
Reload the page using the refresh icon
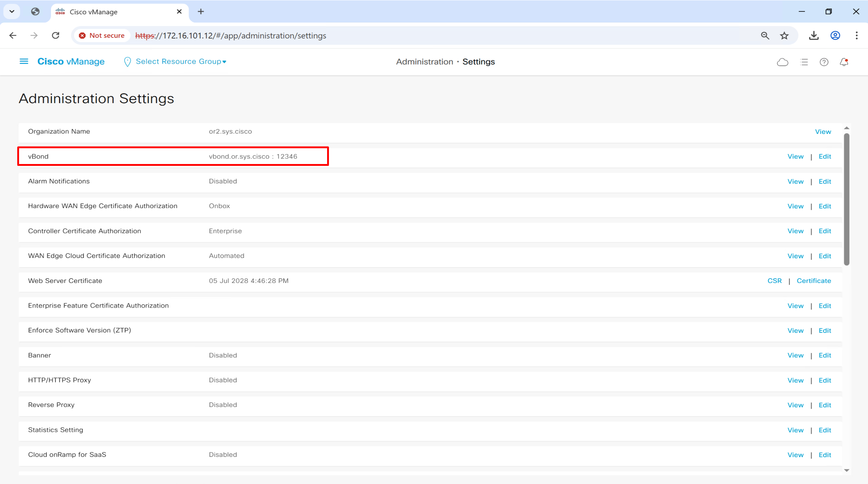56,36
